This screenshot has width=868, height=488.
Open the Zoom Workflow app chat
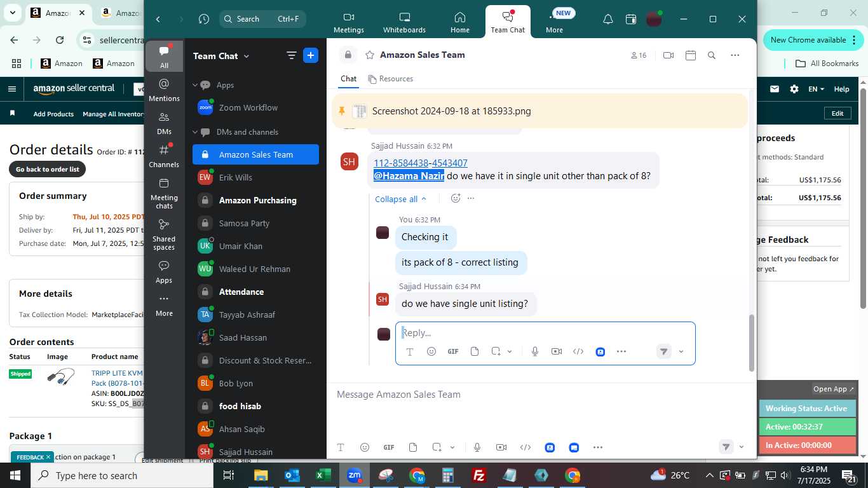pos(256,107)
